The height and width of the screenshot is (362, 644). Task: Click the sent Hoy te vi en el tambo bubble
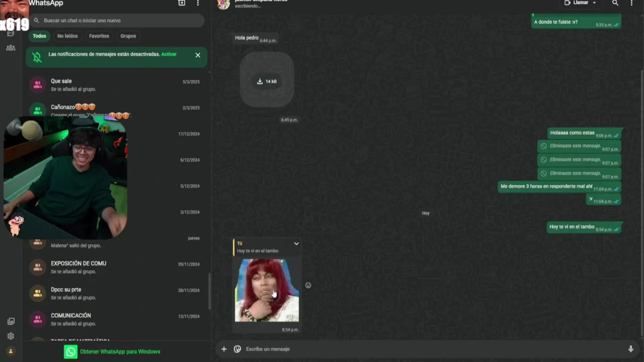(584, 227)
